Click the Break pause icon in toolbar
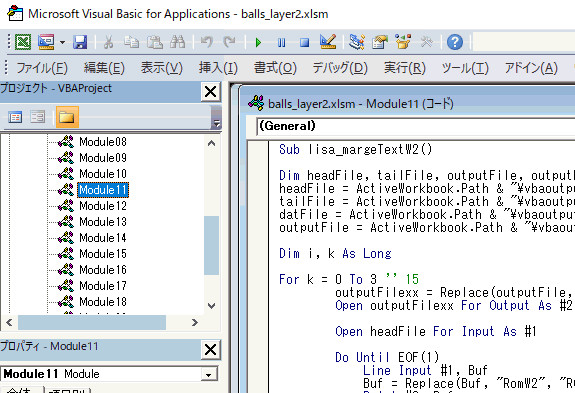The image size is (575, 393). (x=281, y=43)
